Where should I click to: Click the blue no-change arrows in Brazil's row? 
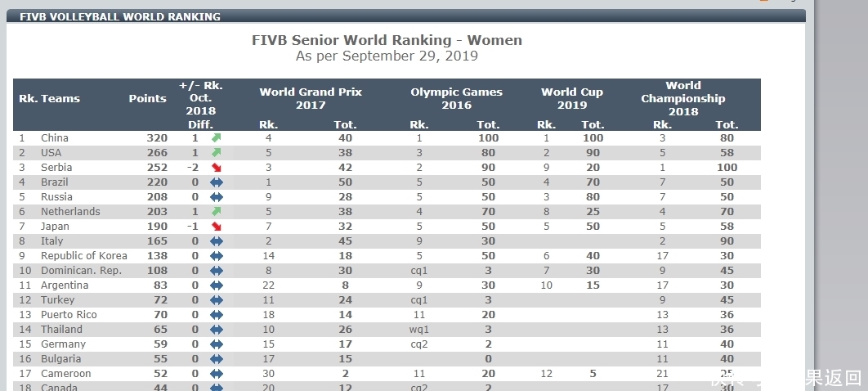tap(217, 182)
